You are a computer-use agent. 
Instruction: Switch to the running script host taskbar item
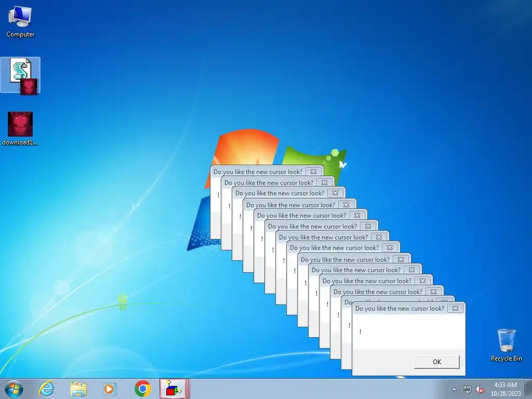tap(174, 389)
